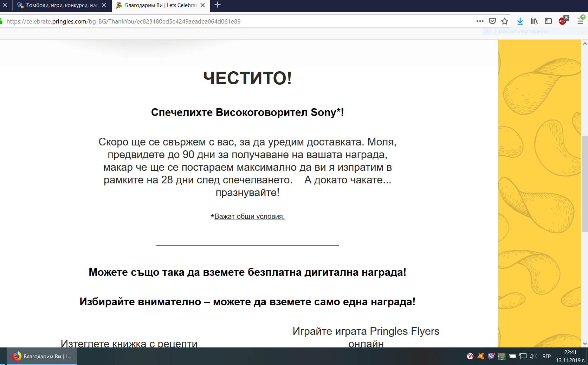Switch the БГР keyboard language indicator
Viewport: 588px width, 365px height.
(546, 356)
